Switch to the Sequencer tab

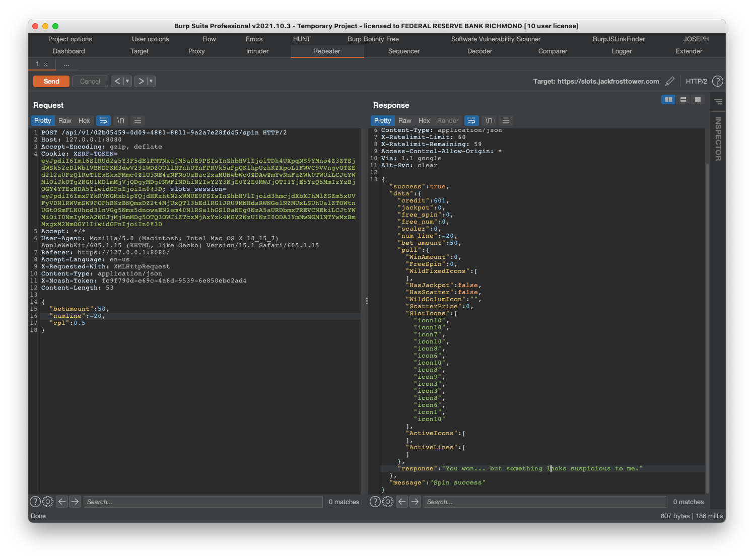404,51
